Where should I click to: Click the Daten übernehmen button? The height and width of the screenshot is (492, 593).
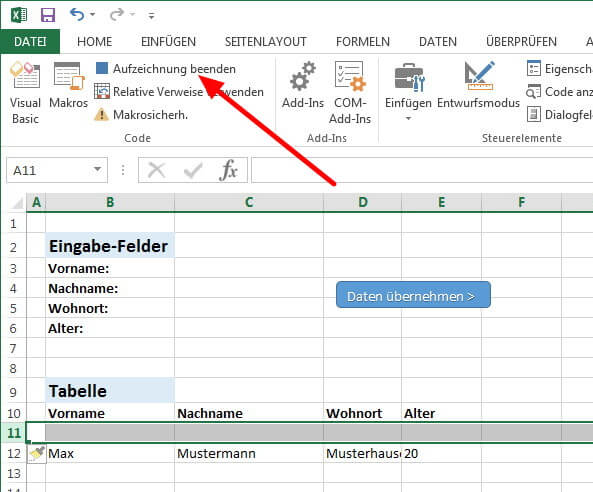pos(413,295)
